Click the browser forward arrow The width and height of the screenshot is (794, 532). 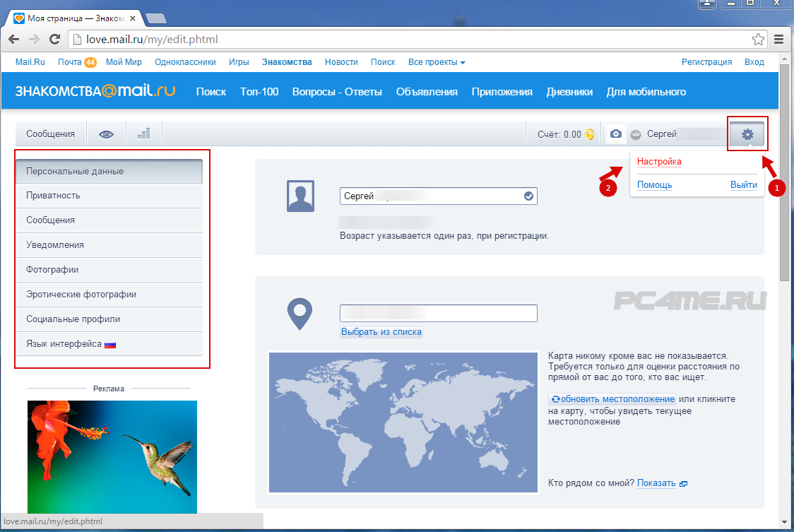(x=34, y=39)
